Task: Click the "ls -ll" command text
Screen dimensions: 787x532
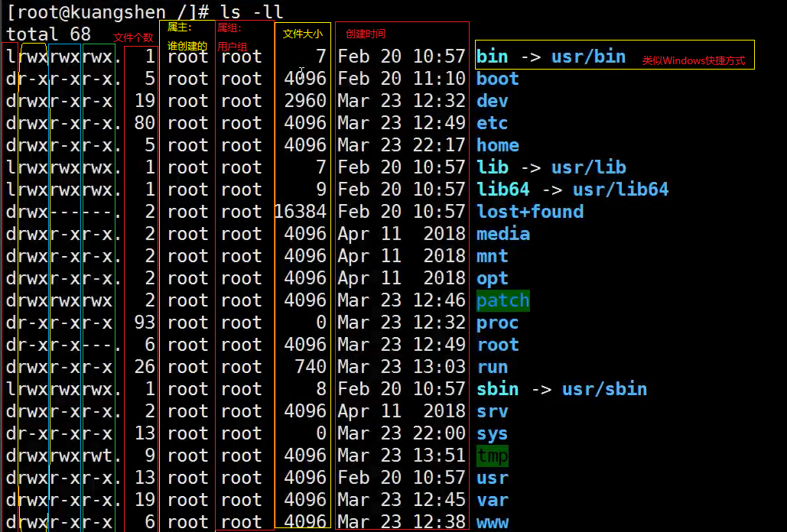Action: pos(252,11)
